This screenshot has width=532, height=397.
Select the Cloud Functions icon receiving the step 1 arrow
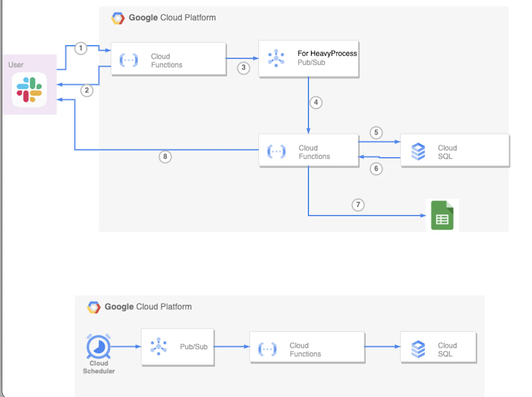point(129,60)
